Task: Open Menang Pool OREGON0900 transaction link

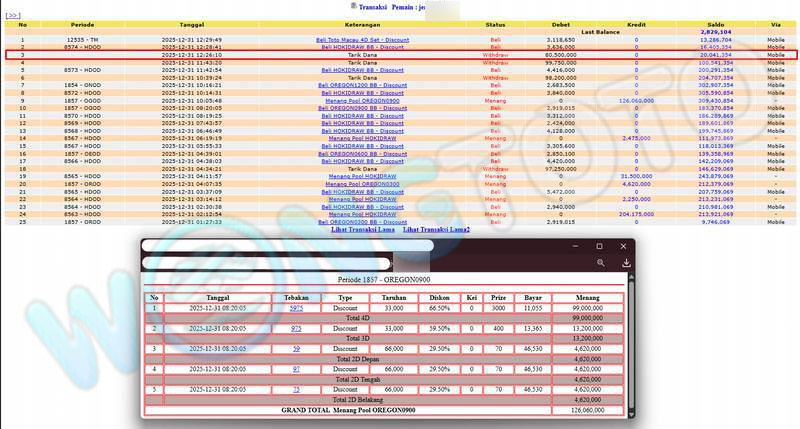Action: point(362,101)
